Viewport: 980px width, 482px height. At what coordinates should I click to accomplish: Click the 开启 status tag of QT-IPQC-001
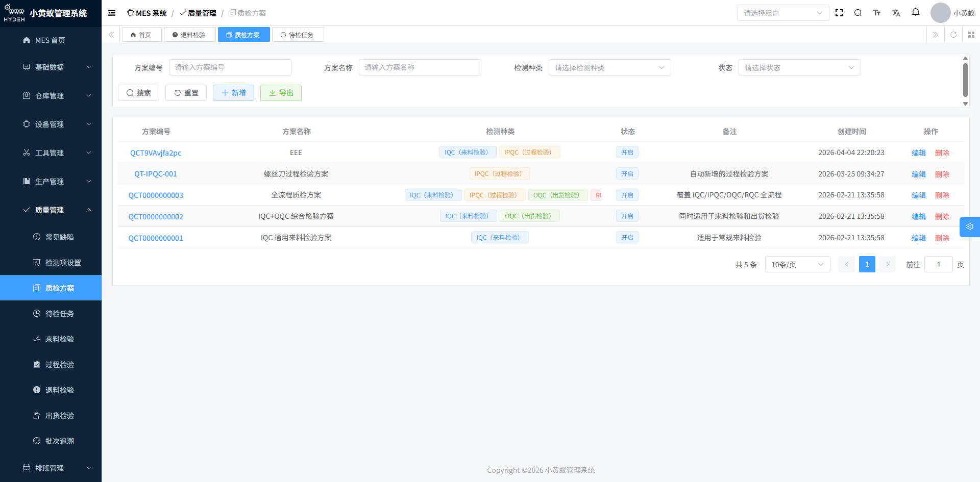627,174
